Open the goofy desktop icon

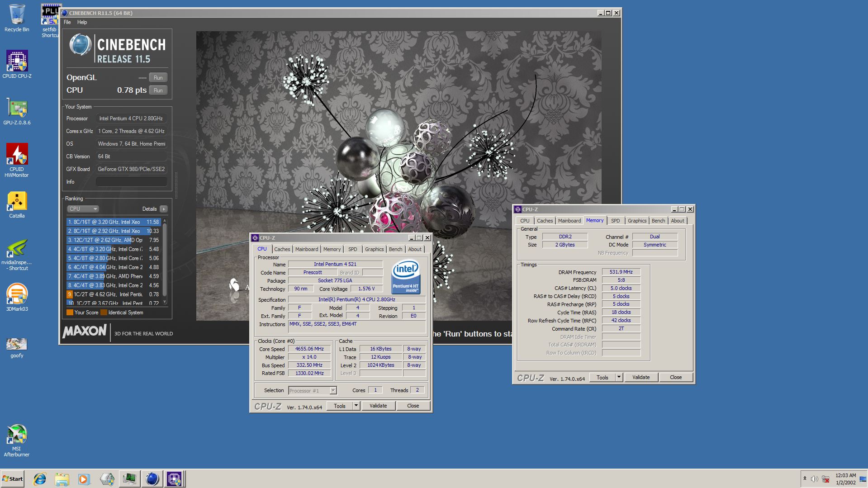point(17,347)
